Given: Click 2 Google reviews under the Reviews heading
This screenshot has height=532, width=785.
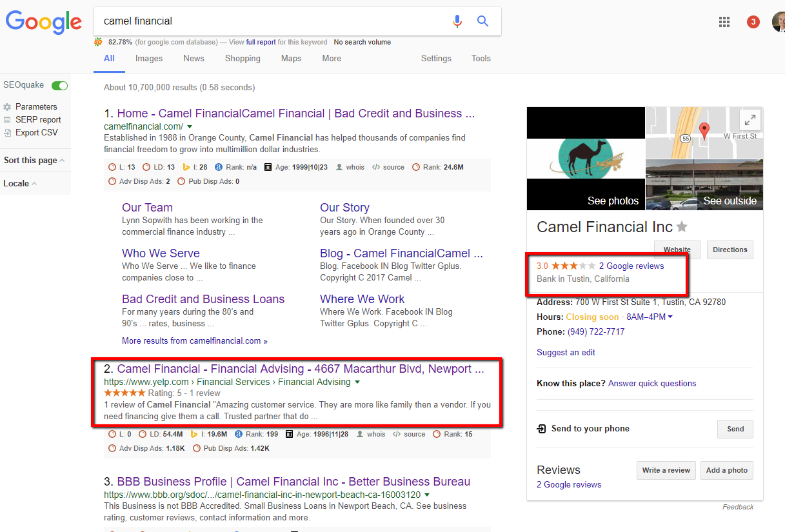Looking at the screenshot, I should 569,484.
